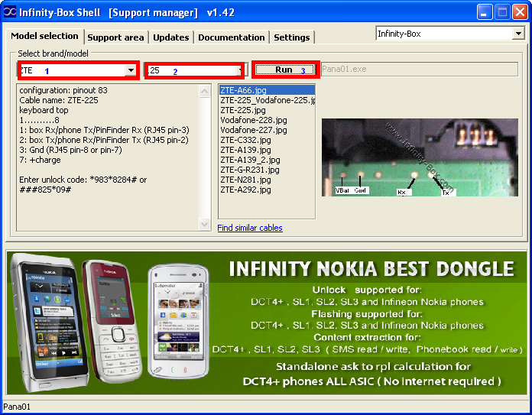532x415 pixels.
Task: Choose ZTE-225.jpg from the image list
Action: pos(267,110)
